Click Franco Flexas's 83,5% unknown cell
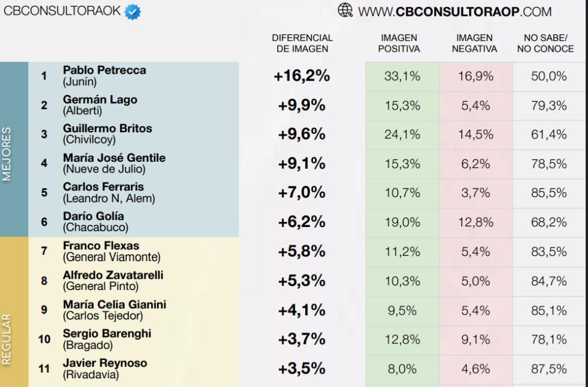This screenshot has width=588, height=387. [549, 251]
